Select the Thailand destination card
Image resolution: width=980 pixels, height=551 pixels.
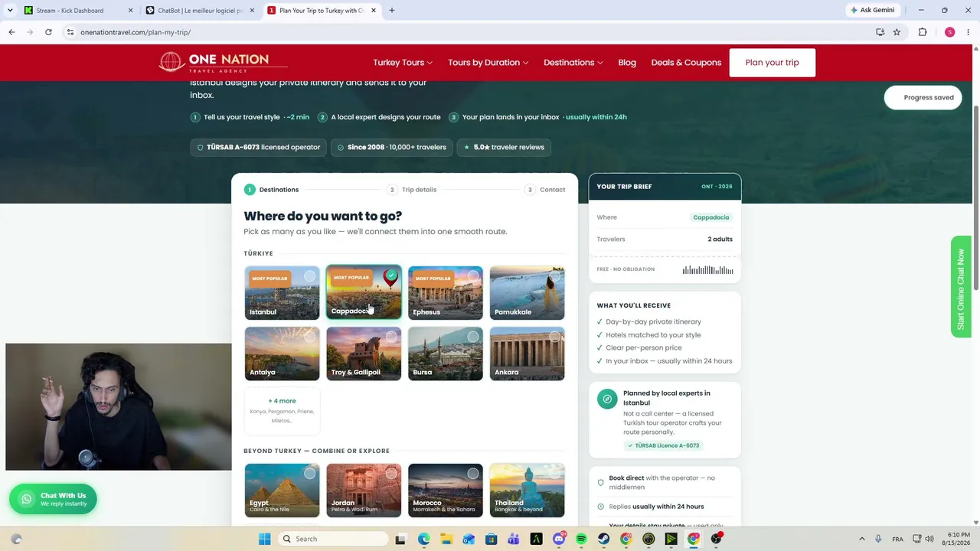527,491
